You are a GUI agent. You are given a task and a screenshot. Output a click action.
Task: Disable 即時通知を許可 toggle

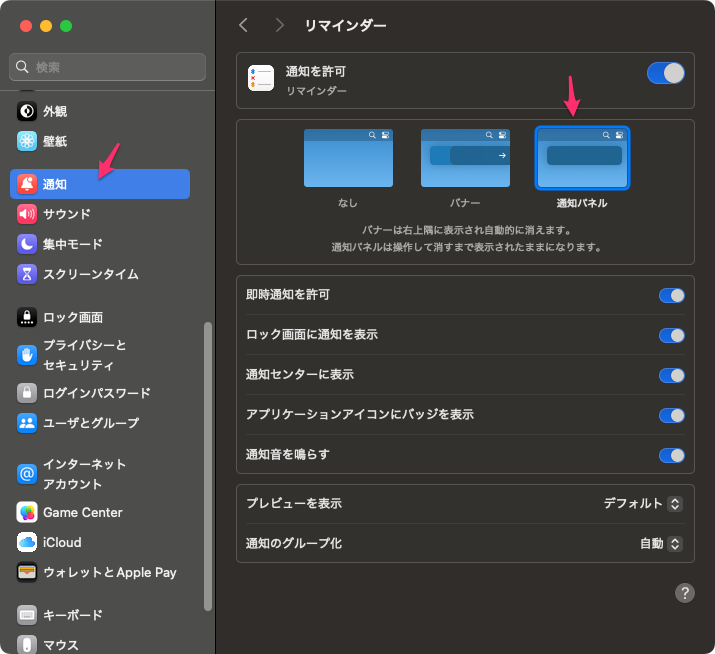click(x=671, y=295)
